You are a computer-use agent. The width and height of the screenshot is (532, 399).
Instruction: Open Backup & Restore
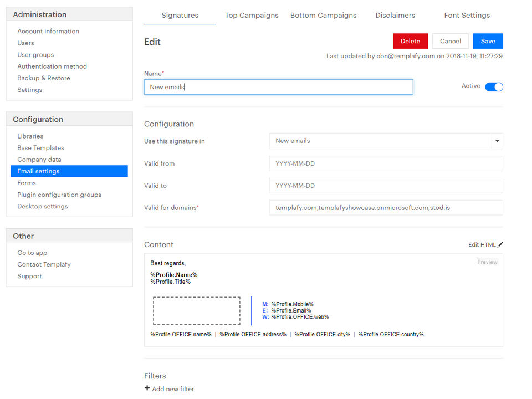point(44,78)
